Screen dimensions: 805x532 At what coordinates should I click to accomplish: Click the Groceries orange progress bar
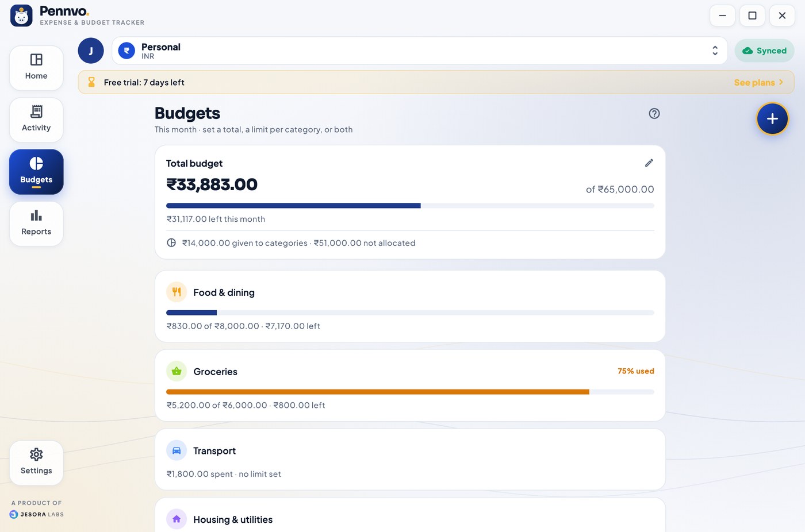tap(410, 392)
